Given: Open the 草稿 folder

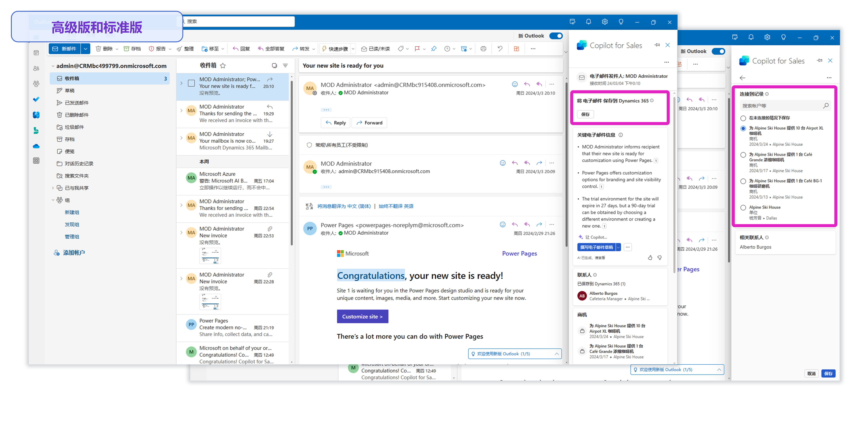Looking at the screenshot, I should (69, 91).
